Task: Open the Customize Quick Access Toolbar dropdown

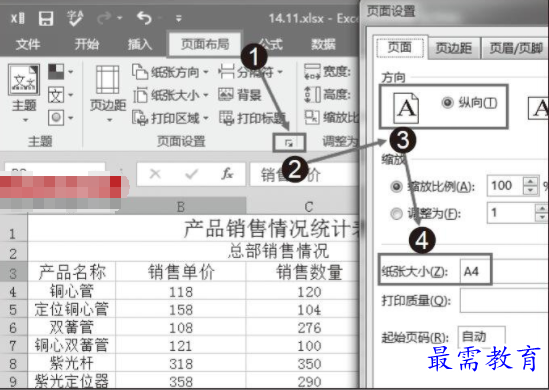Action: (179, 18)
